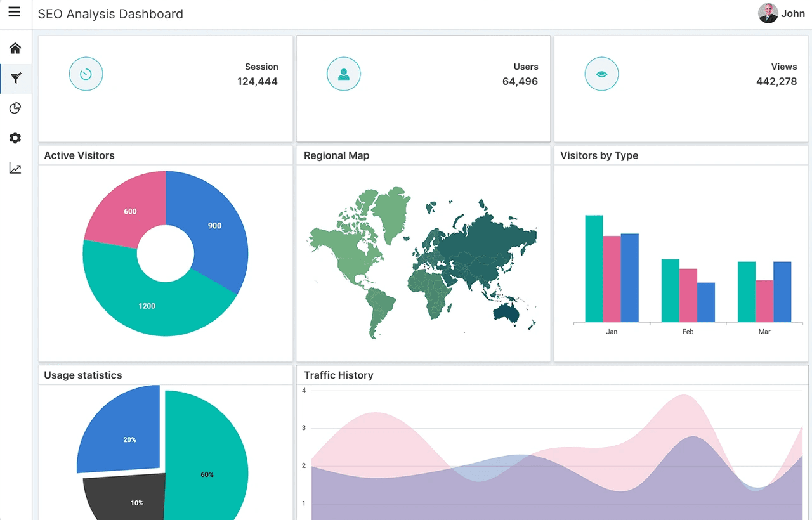
Task: Click the Traffic History panel title
Action: pyautogui.click(x=339, y=375)
